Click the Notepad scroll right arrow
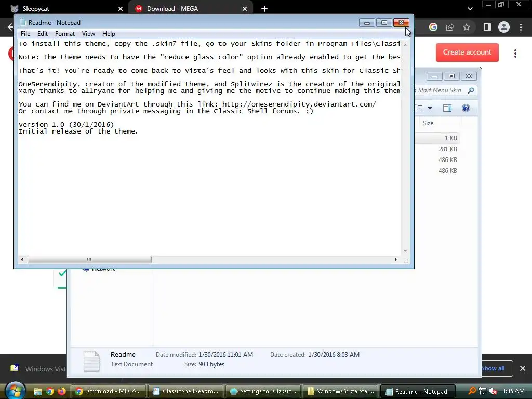The height and width of the screenshot is (399, 532). (396, 260)
